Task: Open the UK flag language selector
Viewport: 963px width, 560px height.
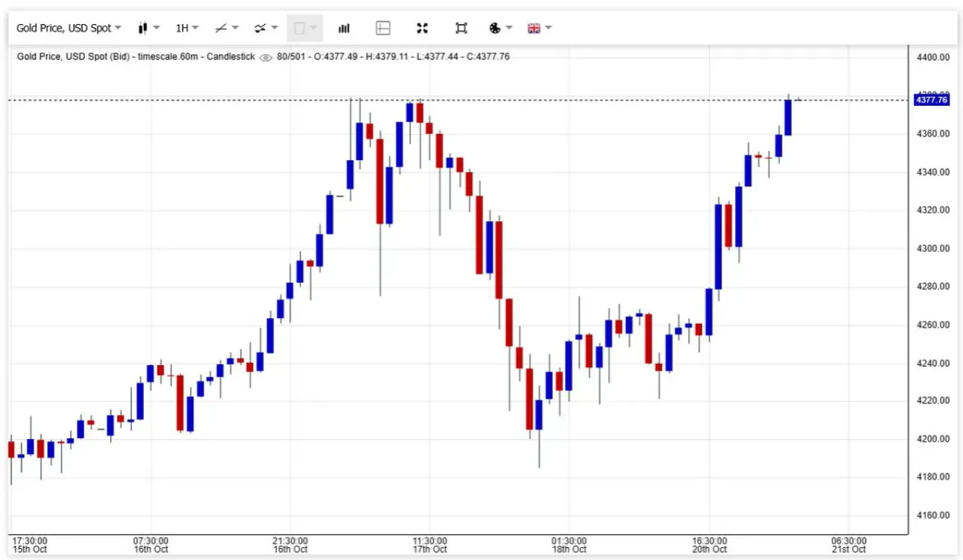Action: click(539, 29)
